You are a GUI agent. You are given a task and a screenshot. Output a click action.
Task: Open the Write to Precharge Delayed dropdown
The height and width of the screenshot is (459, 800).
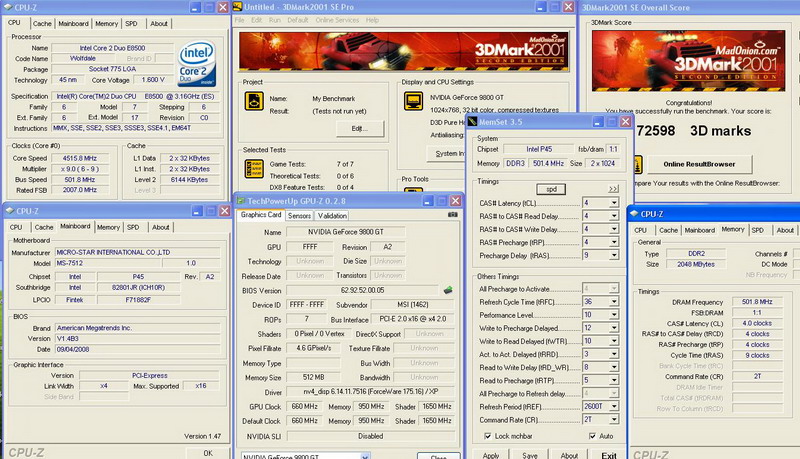(614, 328)
